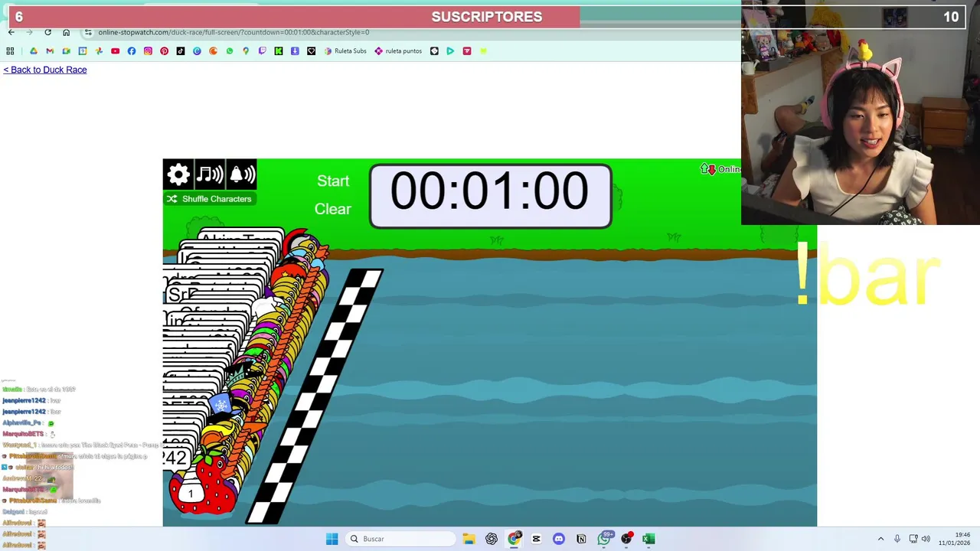Open the Google Meet bookmark
Viewport: 980px width, 551px height.
(67, 51)
